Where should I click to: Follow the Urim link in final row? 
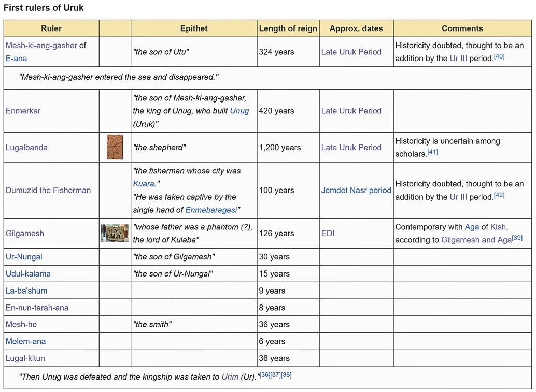[230, 377]
